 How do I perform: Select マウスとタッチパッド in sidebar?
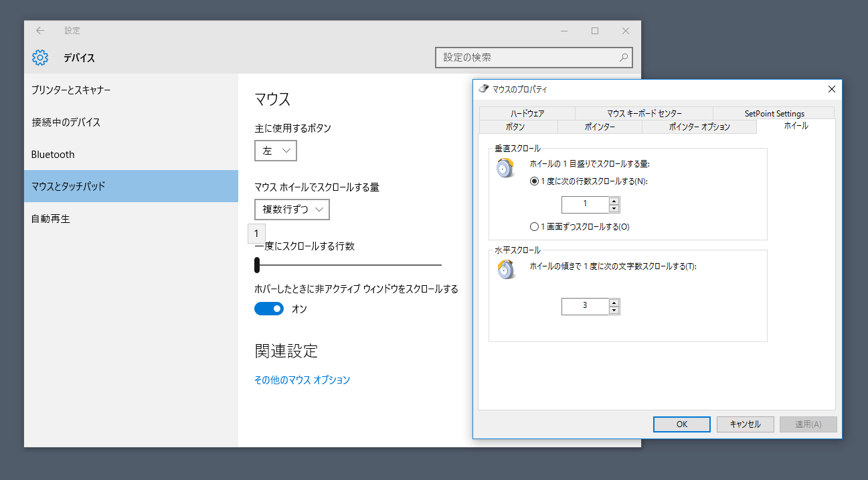(131, 186)
